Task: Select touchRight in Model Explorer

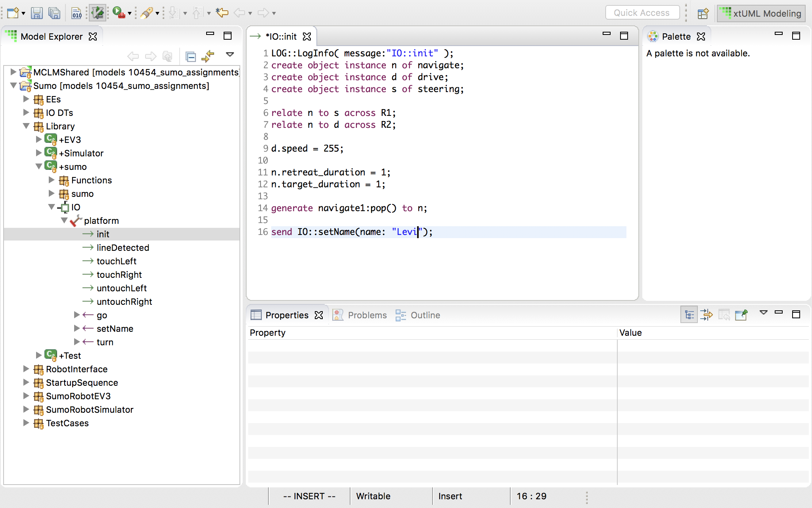Action: 119,275
